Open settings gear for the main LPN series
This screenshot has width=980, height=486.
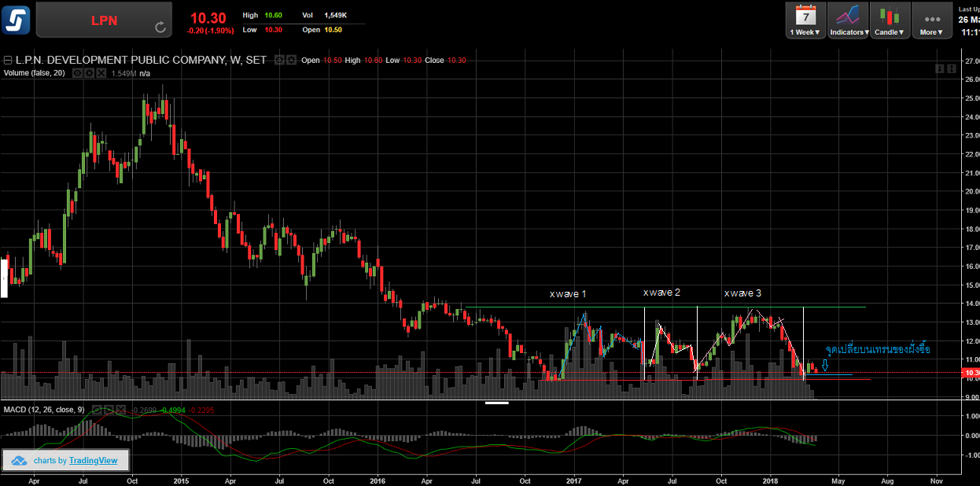(291, 60)
